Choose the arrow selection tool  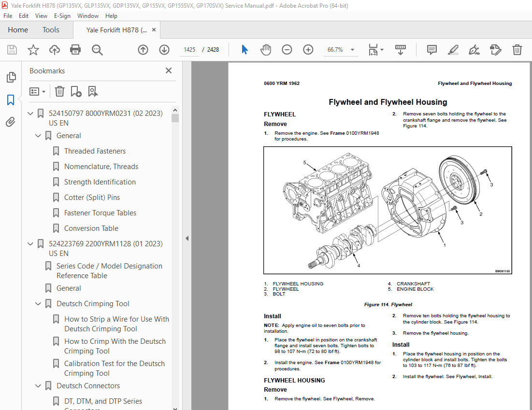tap(244, 50)
